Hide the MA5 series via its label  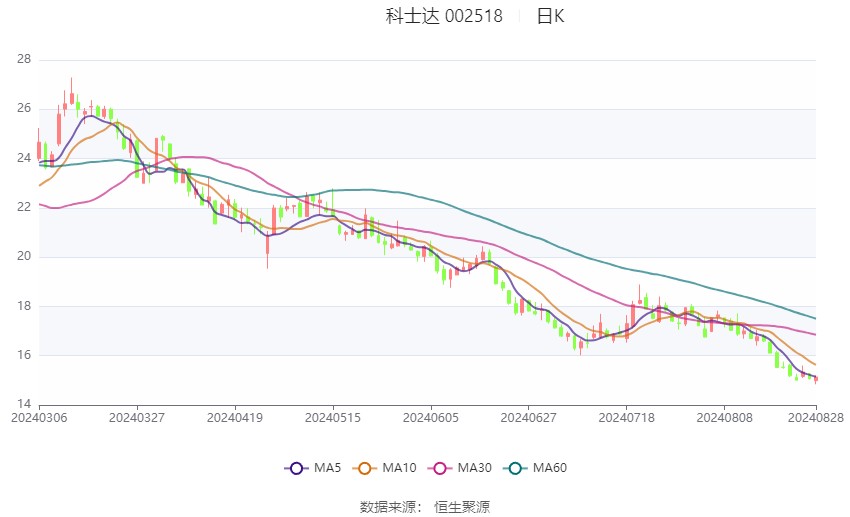click(x=327, y=468)
